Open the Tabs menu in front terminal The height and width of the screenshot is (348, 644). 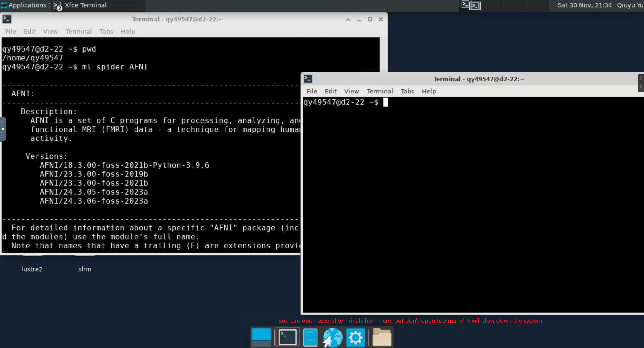(407, 91)
